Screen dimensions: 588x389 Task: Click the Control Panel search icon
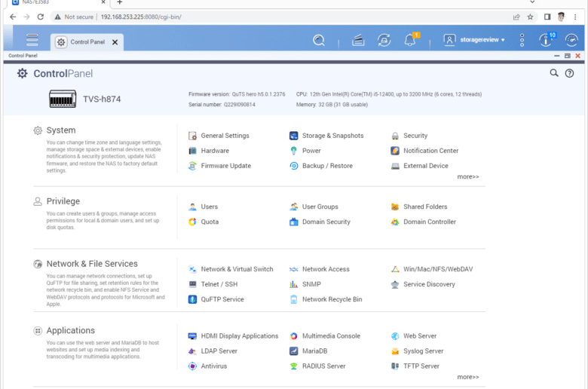pos(554,73)
